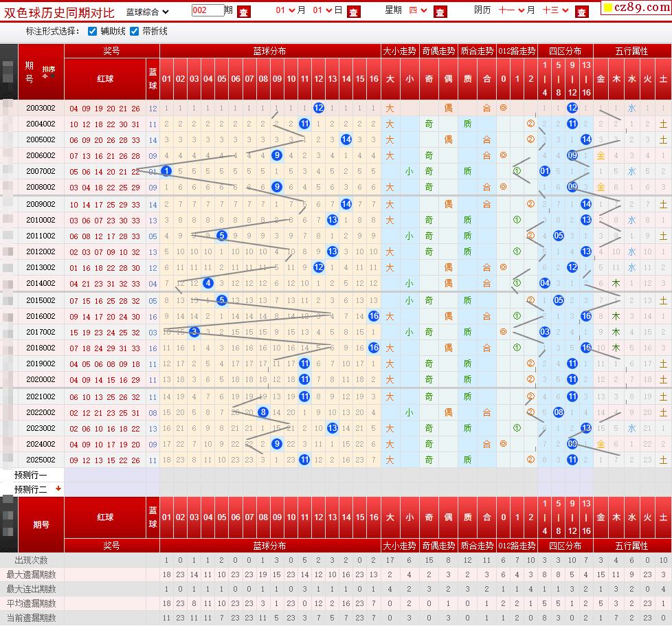Click 四区分布 ball 05 in row 2015002
The width and height of the screenshot is (672, 626).
tap(559, 300)
